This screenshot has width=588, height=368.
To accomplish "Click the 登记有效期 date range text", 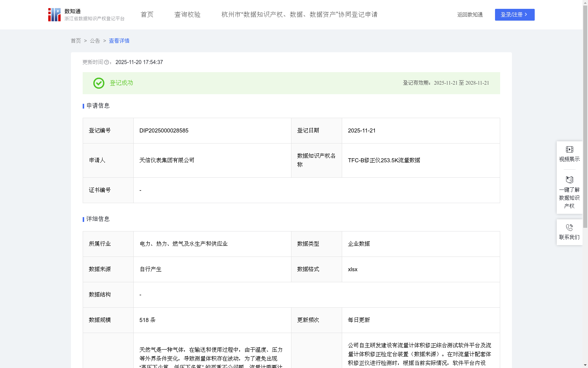I will click(x=461, y=83).
